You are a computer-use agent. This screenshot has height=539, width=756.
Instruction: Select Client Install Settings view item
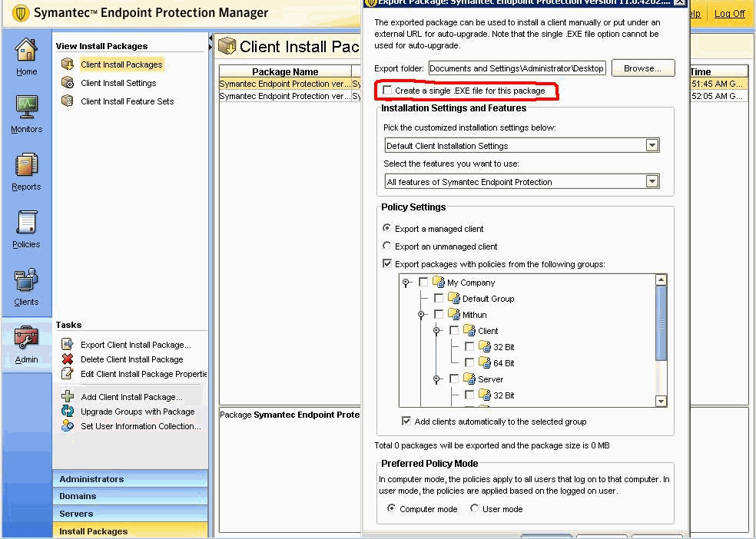point(118,83)
